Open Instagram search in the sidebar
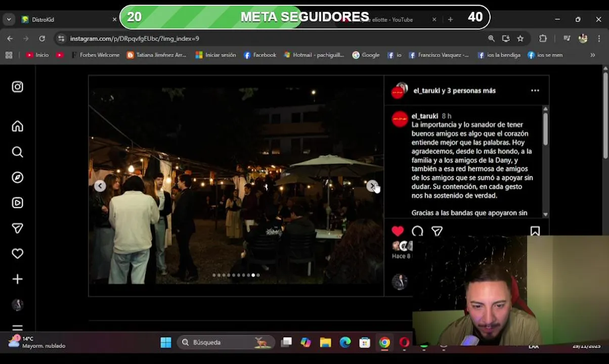This screenshot has height=364, width=609. coord(18,152)
